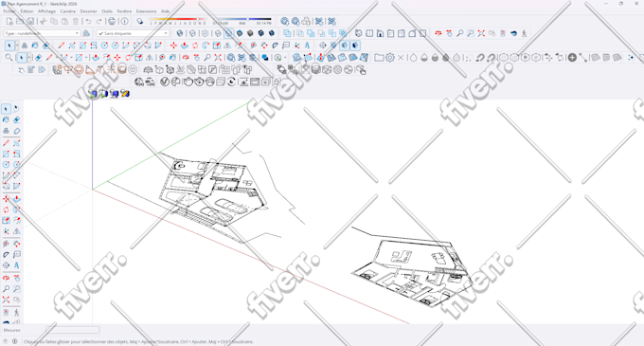
Task: Click the Mesures measurements input box
Action: 72,330
